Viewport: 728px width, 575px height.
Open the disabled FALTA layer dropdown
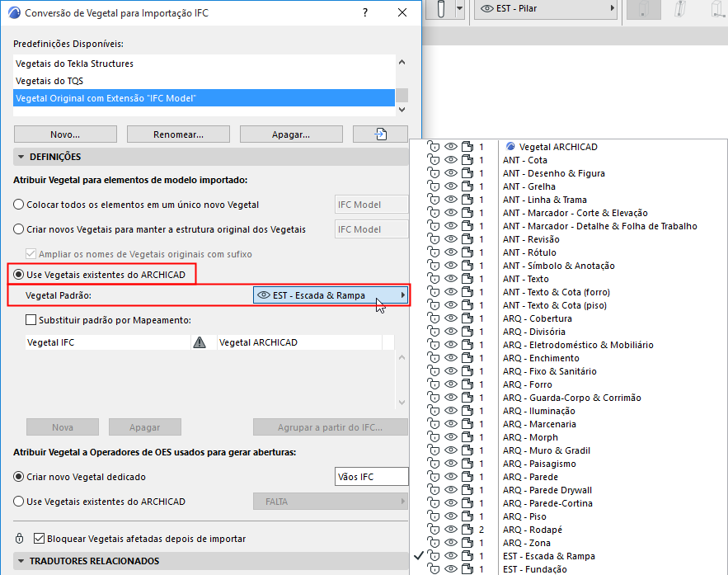(x=331, y=502)
